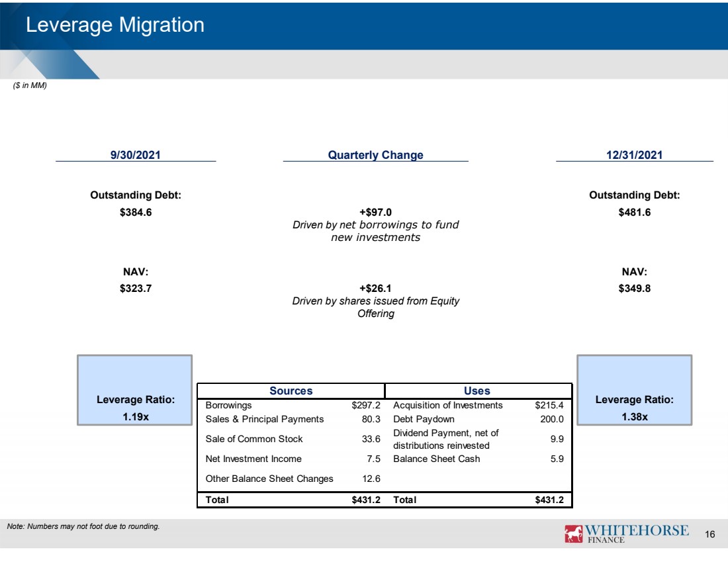Click the Sources total $431.2 value
This screenshot has width=728, height=562.
click(x=366, y=500)
